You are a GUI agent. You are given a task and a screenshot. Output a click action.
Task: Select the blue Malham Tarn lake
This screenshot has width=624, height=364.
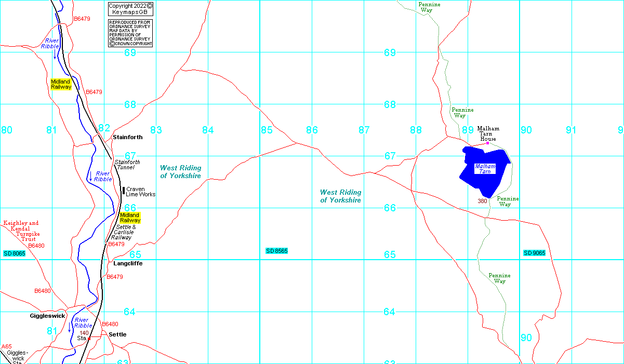(485, 169)
